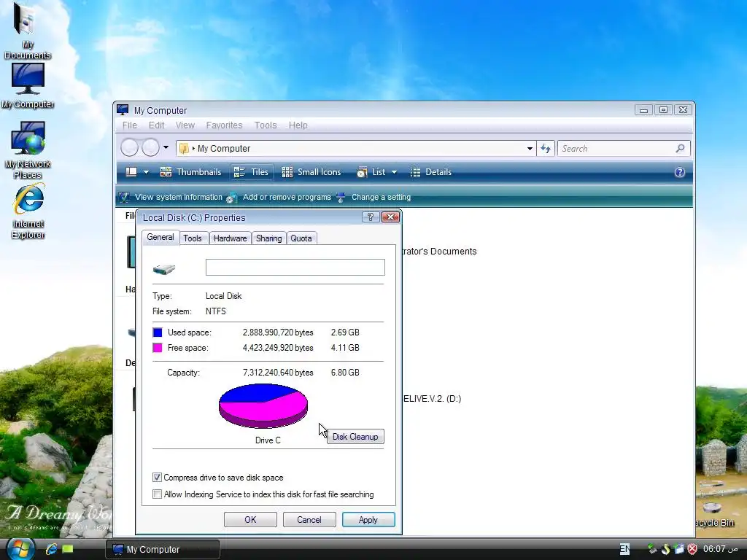This screenshot has width=747, height=560.
Task: Click the disk usage pie chart
Action: pyautogui.click(x=263, y=406)
